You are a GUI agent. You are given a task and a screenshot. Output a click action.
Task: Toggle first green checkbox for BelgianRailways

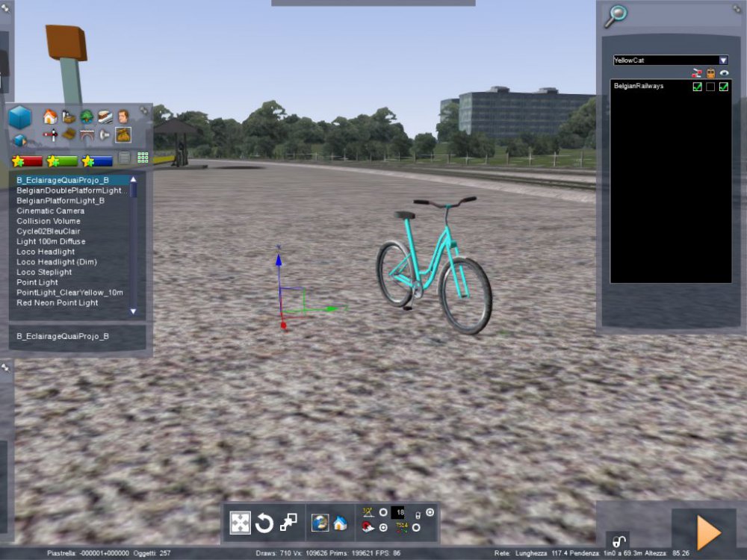[x=697, y=87]
